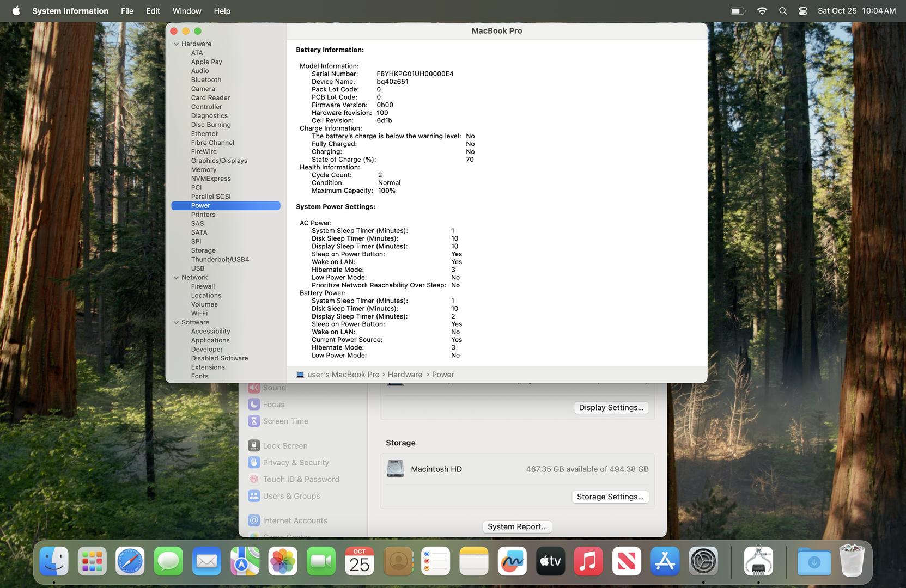Open the System Information dock icon
The image size is (906, 588).
[x=758, y=561]
